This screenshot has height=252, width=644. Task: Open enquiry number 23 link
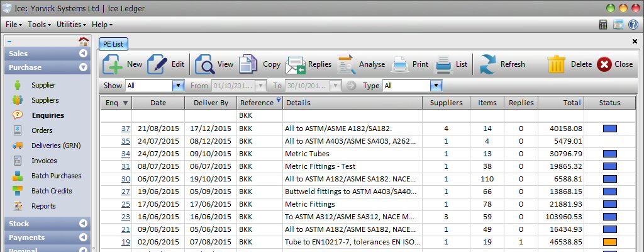pos(126,217)
